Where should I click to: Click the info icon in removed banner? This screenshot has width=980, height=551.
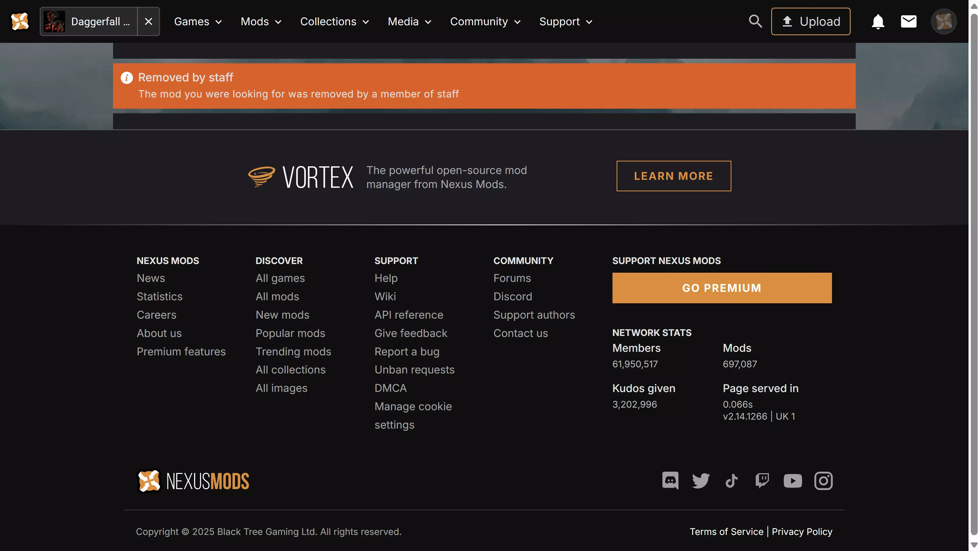(x=127, y=78)
